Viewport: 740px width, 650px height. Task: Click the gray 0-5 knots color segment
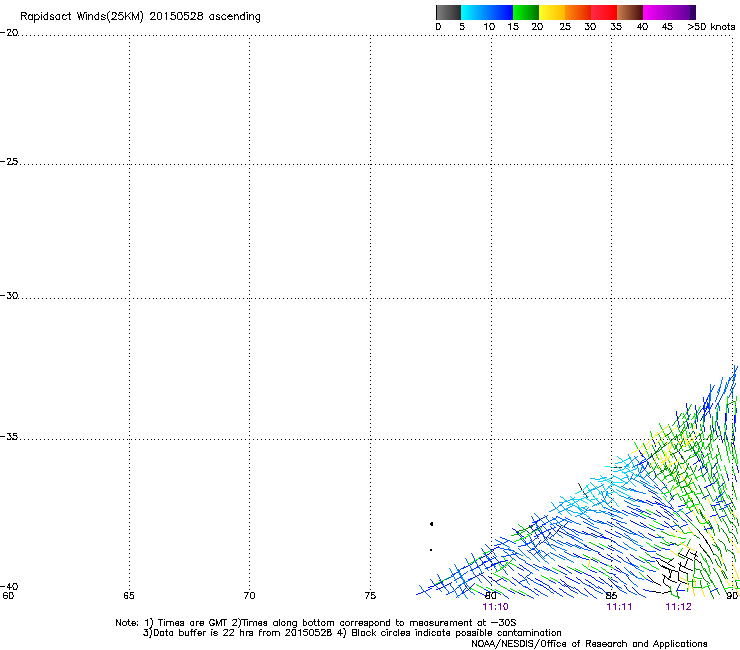tap(448, 12)
